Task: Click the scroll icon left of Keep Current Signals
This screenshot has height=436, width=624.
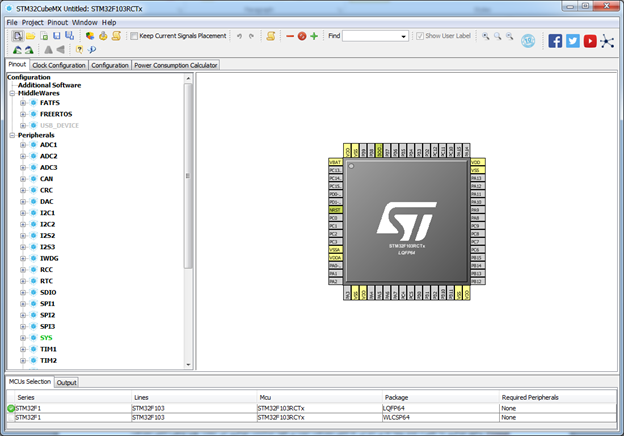Action: pos(116,36)
